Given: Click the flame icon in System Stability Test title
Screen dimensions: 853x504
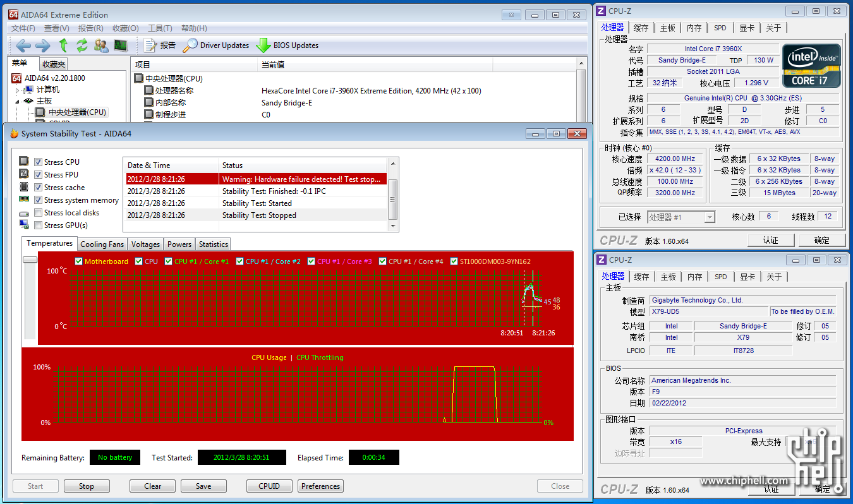Looking at the screenshot, I should tap(14, 134).
